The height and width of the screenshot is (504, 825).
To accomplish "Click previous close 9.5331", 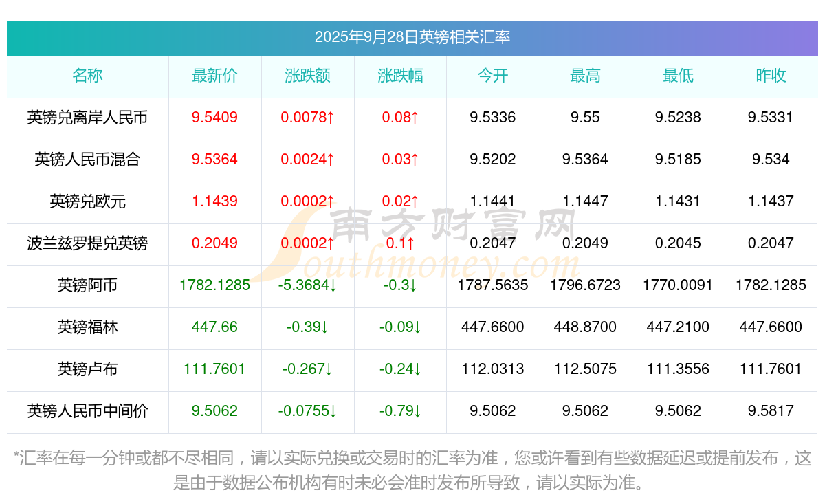I will [771, 118].
